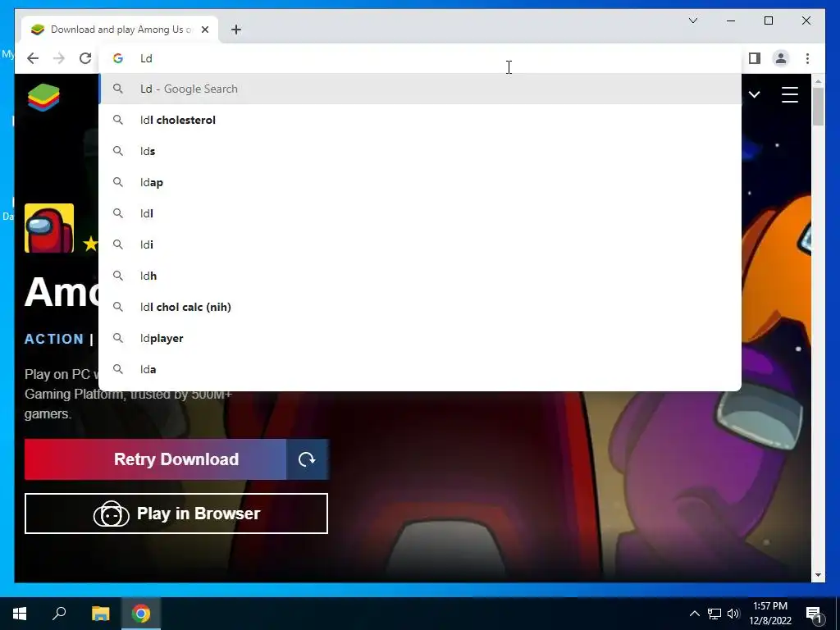
Task: Click the scrollbar down arrow
Action: point(818,575)
